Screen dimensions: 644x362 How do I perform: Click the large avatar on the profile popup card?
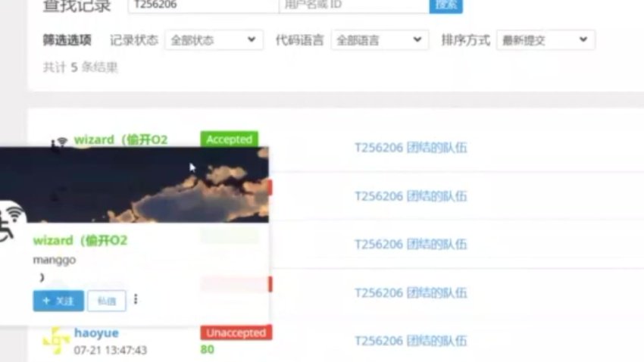click(x=9, y=224)
